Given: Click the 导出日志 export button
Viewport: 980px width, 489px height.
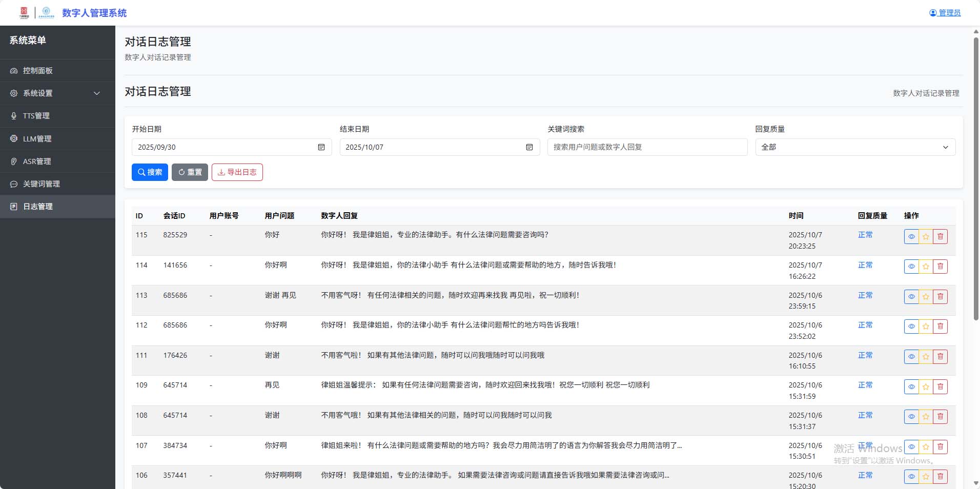Looking at the screenshot, I should pyautogui.click(x=237, y=172).
